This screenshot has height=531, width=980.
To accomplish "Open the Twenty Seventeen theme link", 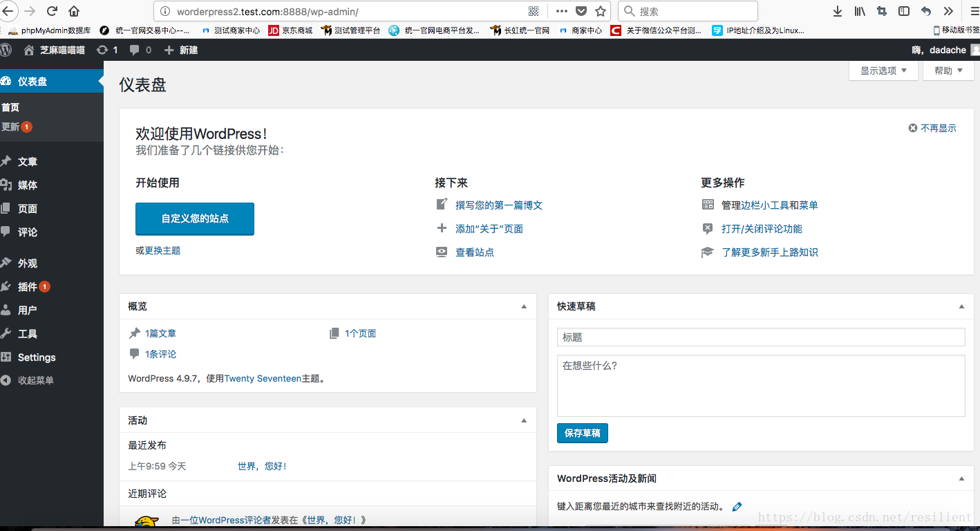I will pos(263,379).
